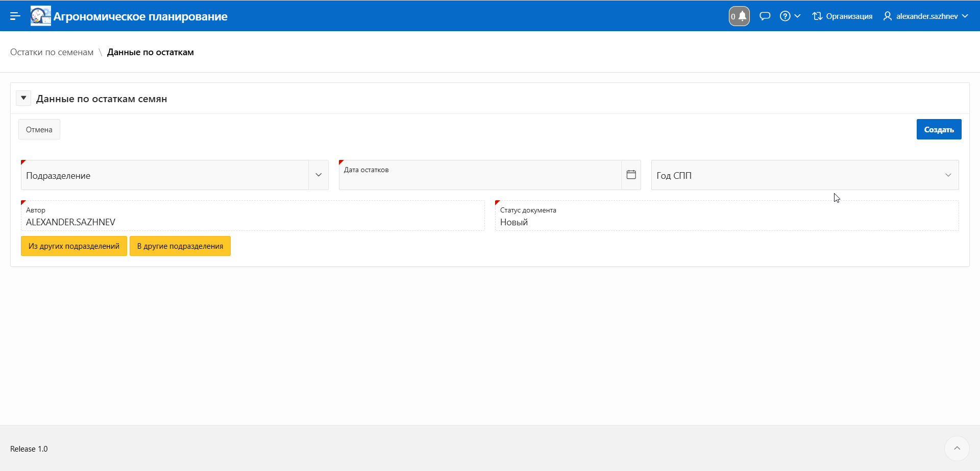
Task: Open the help question mark menu
Action: pyautogui.click(x=790, y=16)
